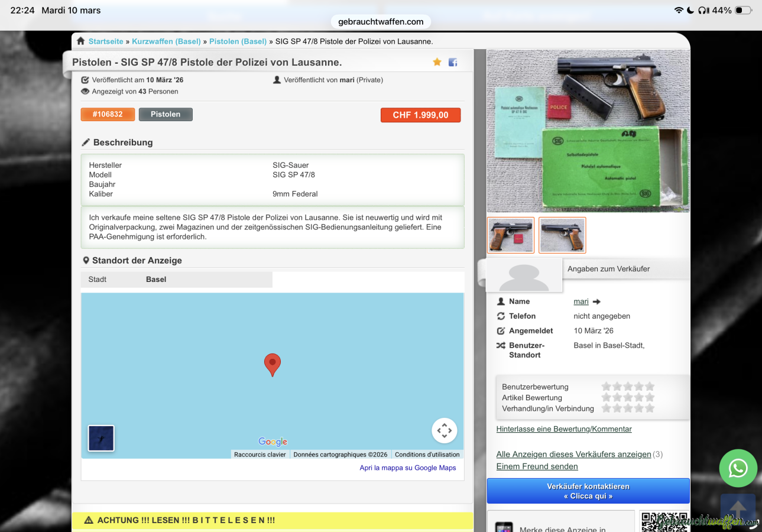Select second pistol thumbnail image
This screenshot has height=532, width=762.
click(562, 235)
